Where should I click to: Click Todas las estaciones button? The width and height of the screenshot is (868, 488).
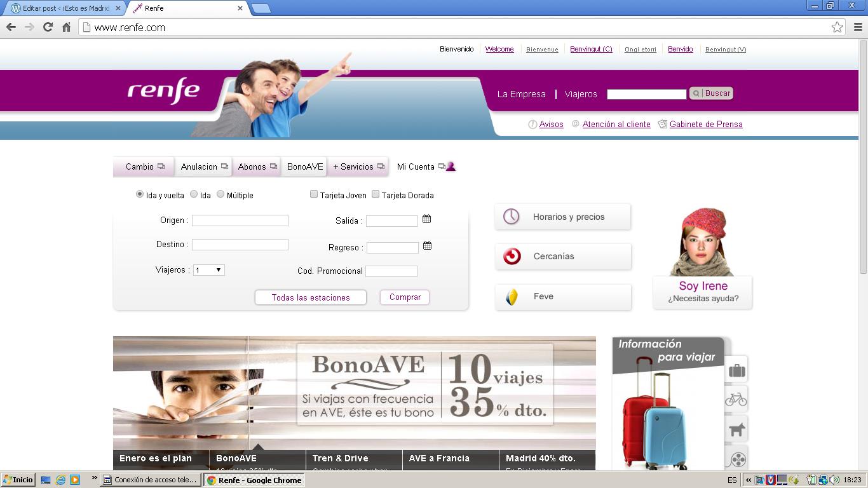[311, 297]
